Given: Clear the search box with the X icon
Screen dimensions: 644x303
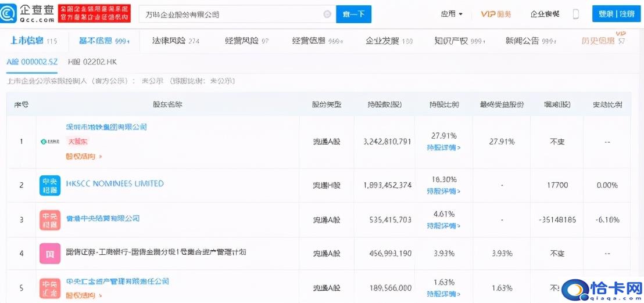Looking at the screenshot, I should (327, 14).
